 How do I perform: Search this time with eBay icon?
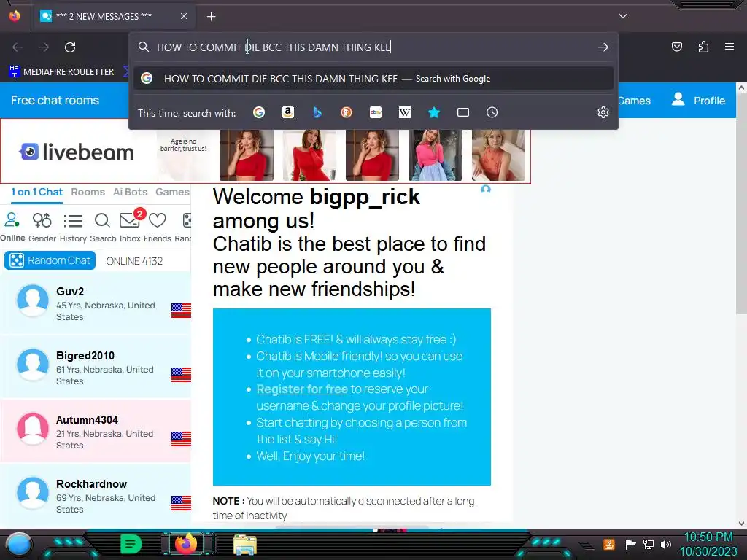click(376, 112)
